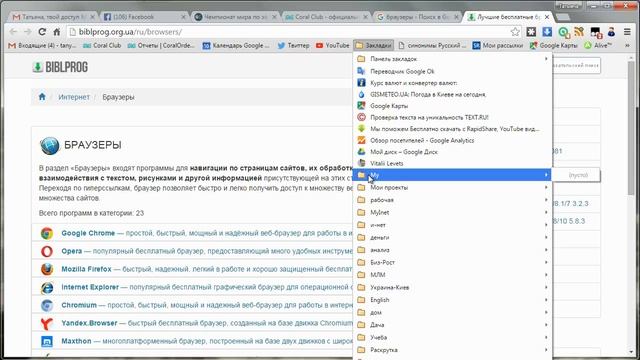Open the Обзор посетителей Google Analytics bookmark

click(452, 140)
